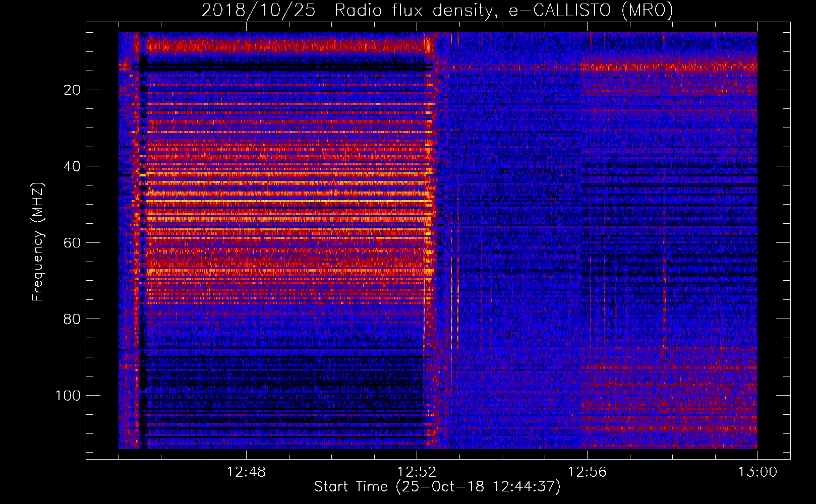Click the '12:52' time tick label
The width and height of the screenshot is (816, 504).
click(x=417, y=472)
